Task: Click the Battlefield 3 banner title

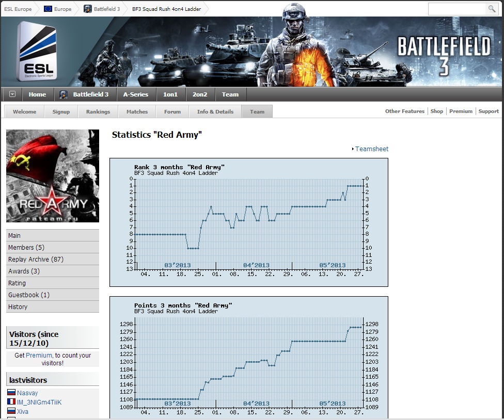Action: [444, 55]
